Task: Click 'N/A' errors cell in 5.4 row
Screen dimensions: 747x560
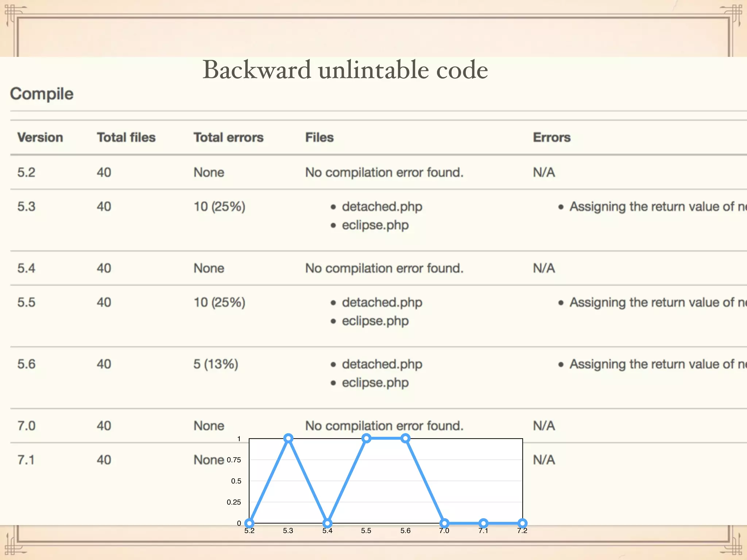Action: tap(544, 268)
